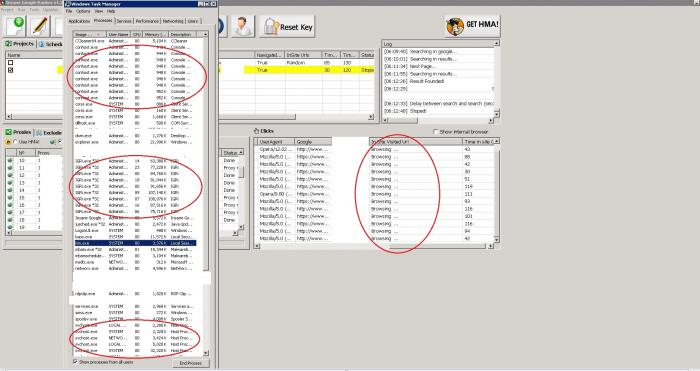Select the Use HMA radio button
Viewport: 700px width, 371px height.
[16, 142]
